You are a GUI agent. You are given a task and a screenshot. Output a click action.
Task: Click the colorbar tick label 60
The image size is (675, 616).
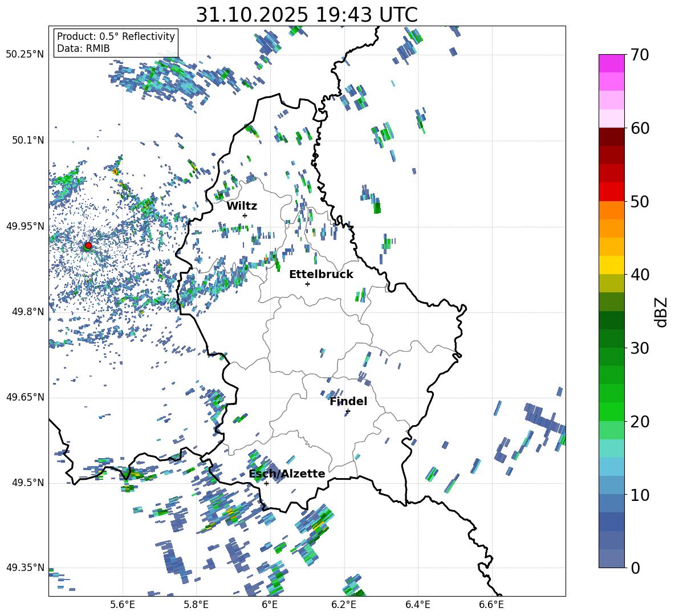pyautogui.click(x=640, y=128)
